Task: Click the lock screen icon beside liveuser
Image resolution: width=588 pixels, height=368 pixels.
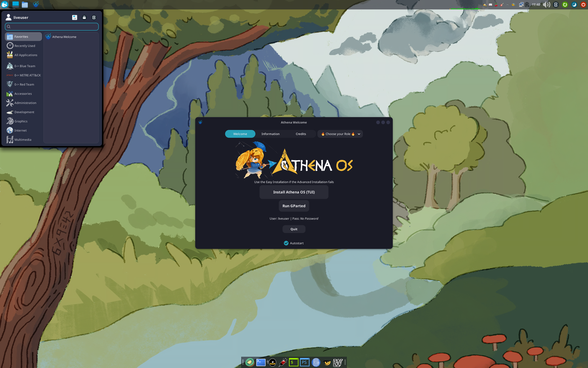Action: 84,17
